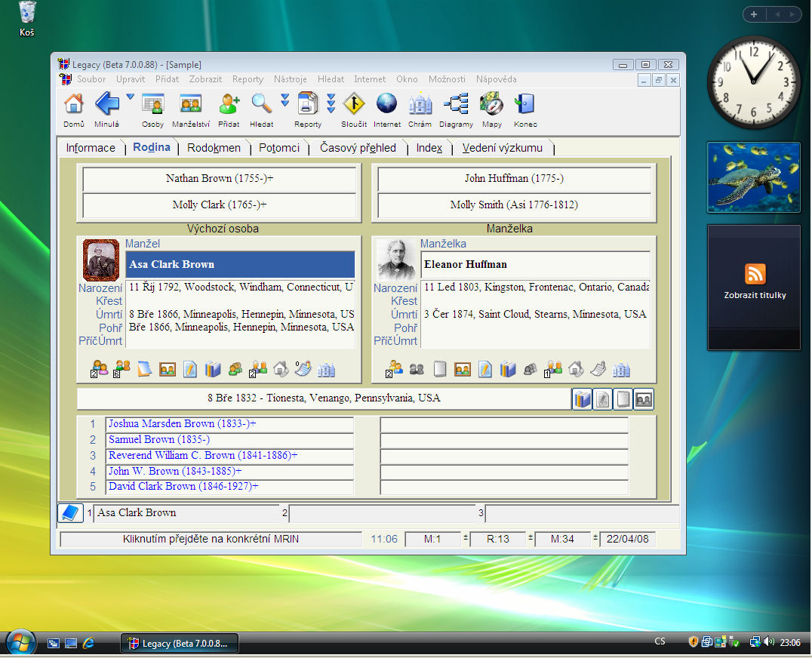812x658 pixels.
Task: Open husband's spouses icon marked 2
Action: [99, 368]
